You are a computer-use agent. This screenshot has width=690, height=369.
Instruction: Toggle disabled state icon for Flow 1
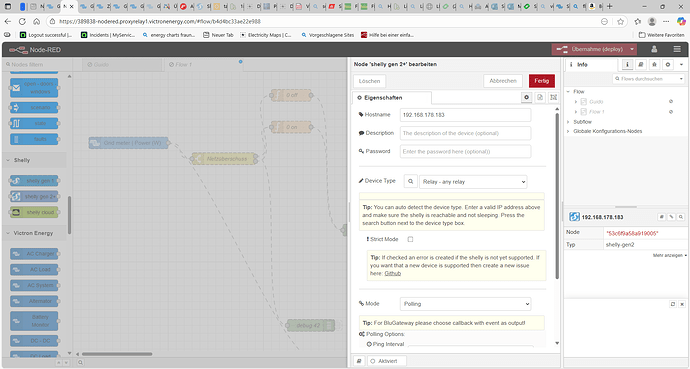pos(671,112)
